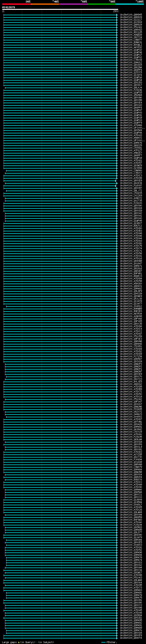Click the cyan ~100% identity legend segment
The height and width of the screenshot is (644, 146).
(x=130, y=4)
